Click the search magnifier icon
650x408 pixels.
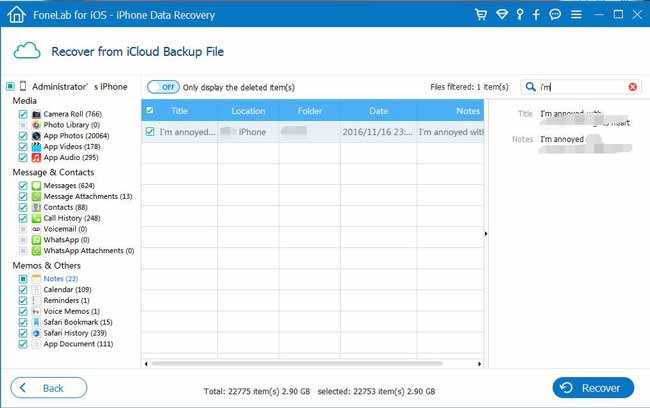tap(530, 87)
